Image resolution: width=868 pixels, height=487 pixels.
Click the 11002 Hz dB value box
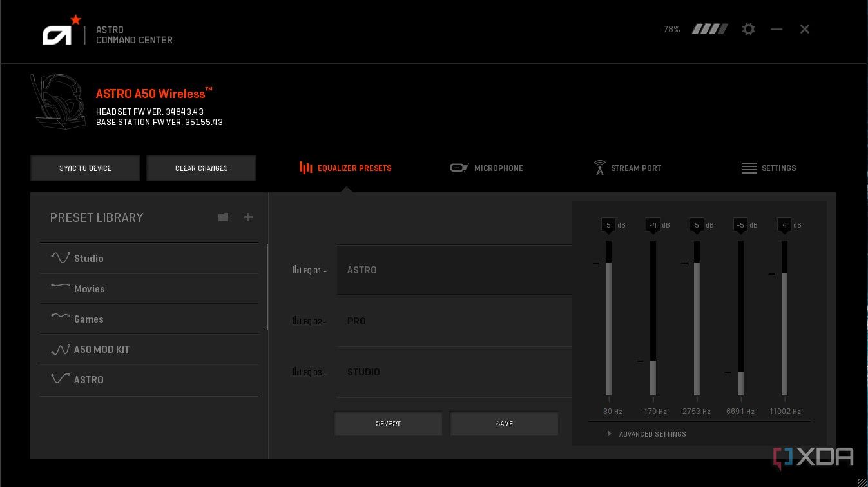click(x=784, y=225)
